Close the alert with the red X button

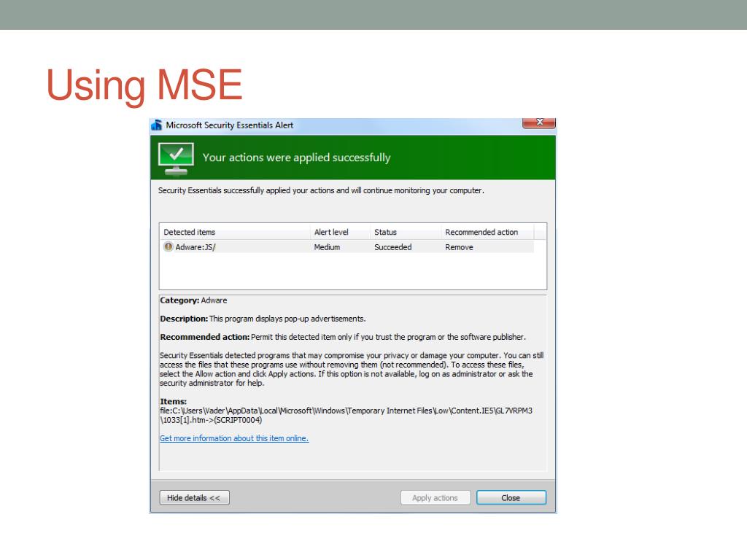(539, 122)
